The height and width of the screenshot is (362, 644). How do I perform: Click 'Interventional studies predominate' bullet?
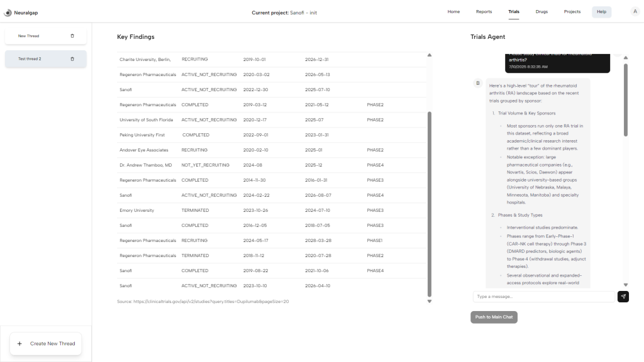click(542, 228)
